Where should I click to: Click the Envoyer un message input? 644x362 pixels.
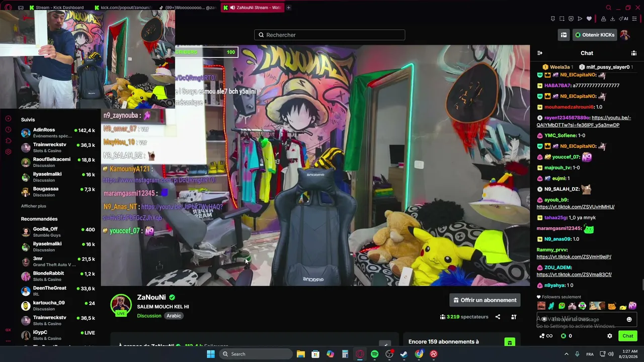pos(587,319)
